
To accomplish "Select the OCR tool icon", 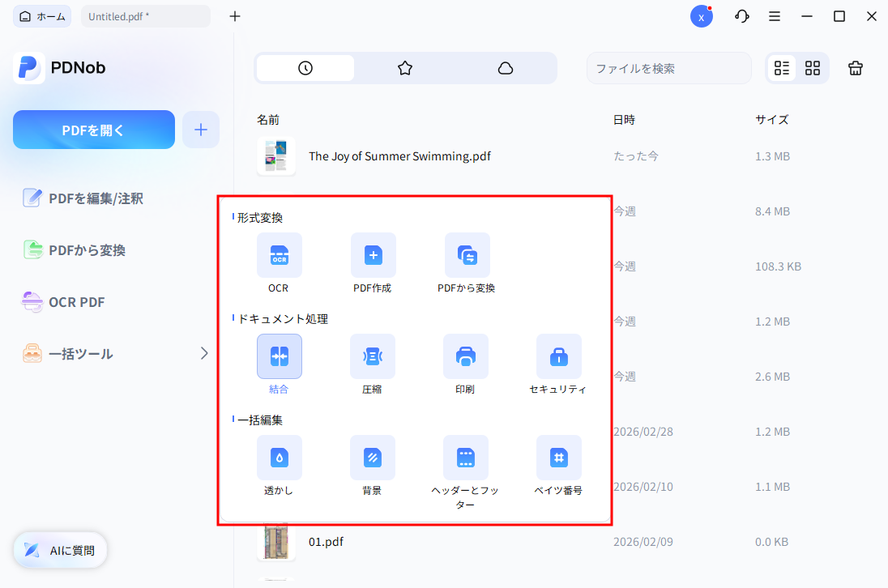I will [279, 255].
